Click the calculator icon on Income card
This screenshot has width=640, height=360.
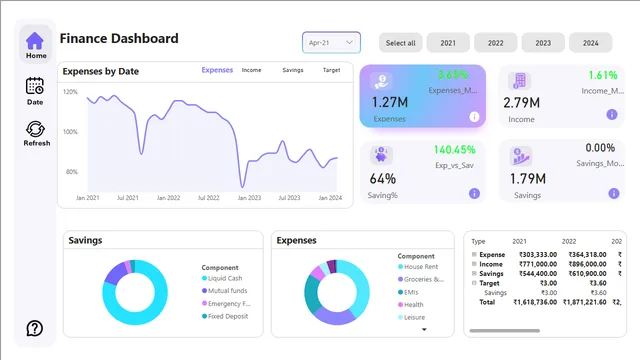(520, 81)
